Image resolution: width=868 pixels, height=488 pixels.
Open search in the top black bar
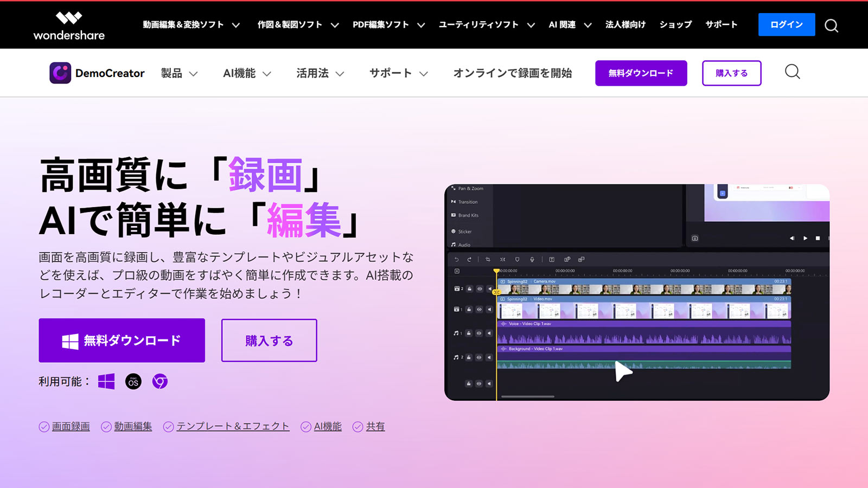coord(831,25)
